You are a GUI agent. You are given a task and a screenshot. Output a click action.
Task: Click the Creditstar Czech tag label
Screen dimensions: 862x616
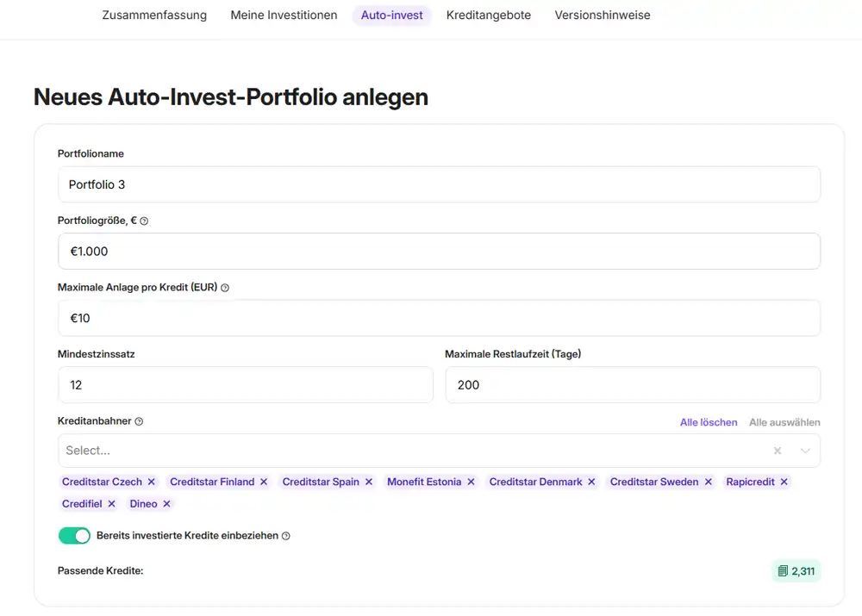pyautogui.click(x=102, y=482)
